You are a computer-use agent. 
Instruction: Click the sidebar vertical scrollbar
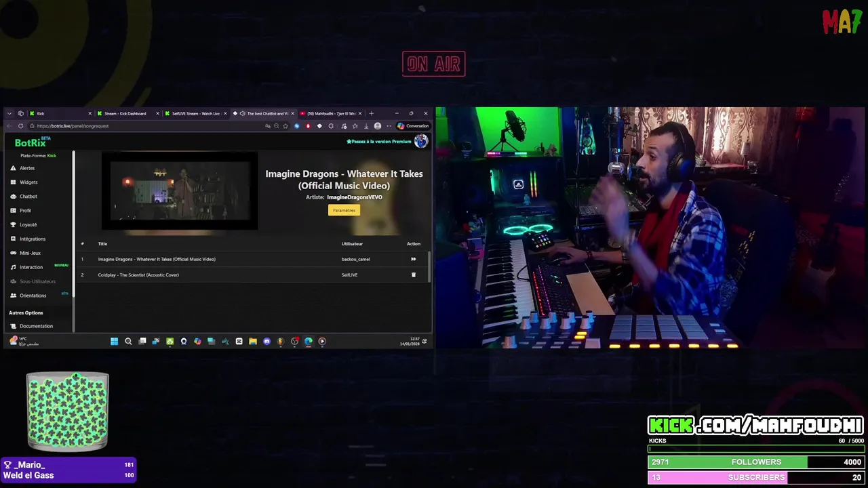click(74, 224)
